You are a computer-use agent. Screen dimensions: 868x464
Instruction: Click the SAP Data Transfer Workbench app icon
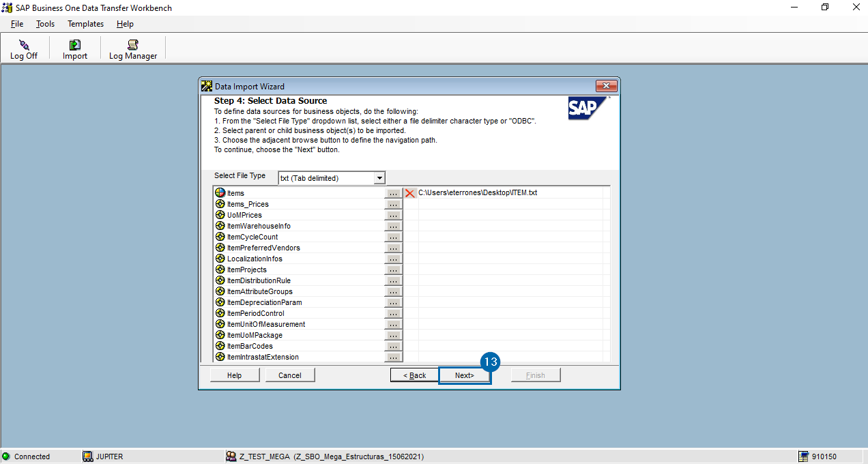[x=7, y=8]
